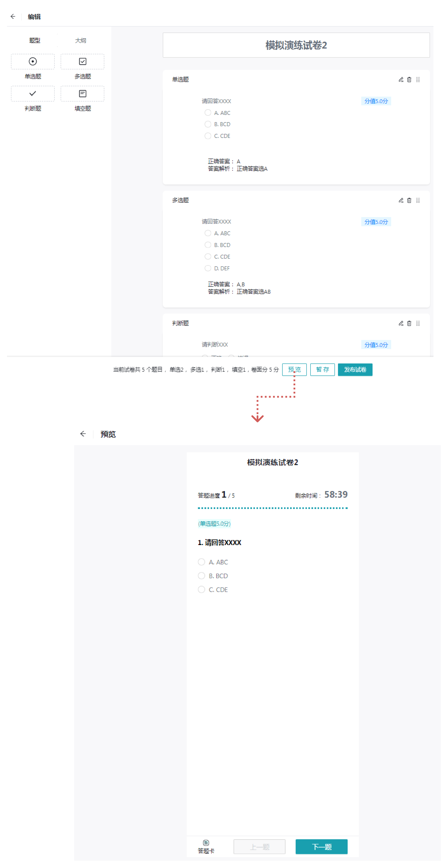Viewport: 448px width, 868px height.
Task: Click the 发布试卷 publish button
Action: pyautogui.click(x=355, y=370)
